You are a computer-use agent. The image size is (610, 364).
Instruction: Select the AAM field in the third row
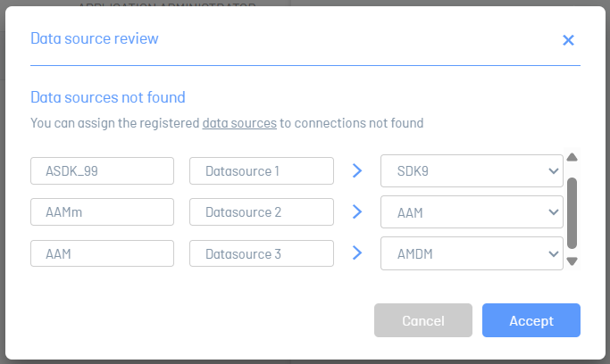102,253
